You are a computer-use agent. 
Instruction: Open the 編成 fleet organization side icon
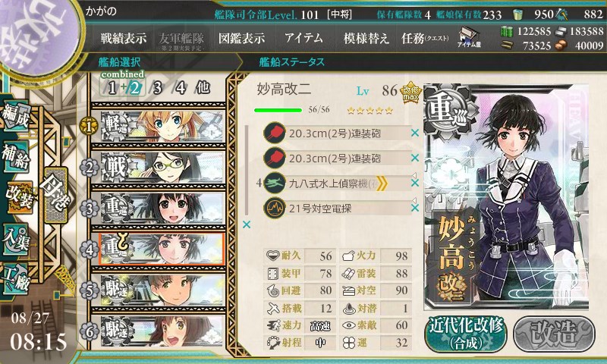click(x=15, y=117)
